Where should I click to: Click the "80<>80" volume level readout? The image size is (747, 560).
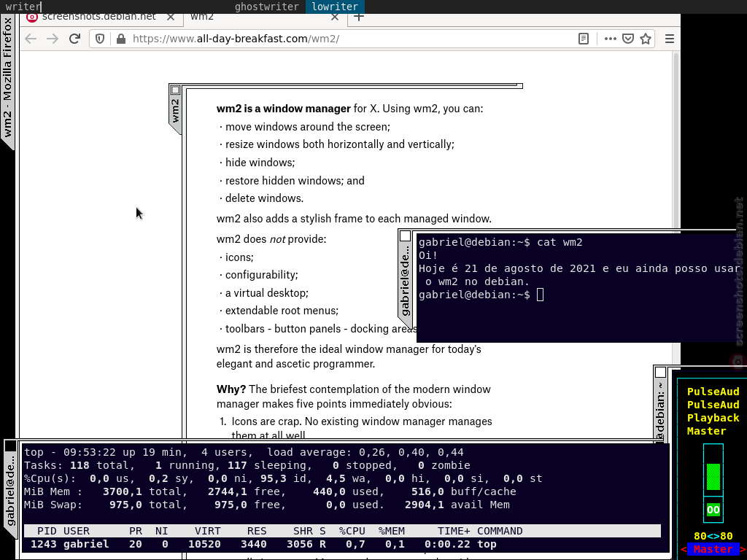pos(713,536)
